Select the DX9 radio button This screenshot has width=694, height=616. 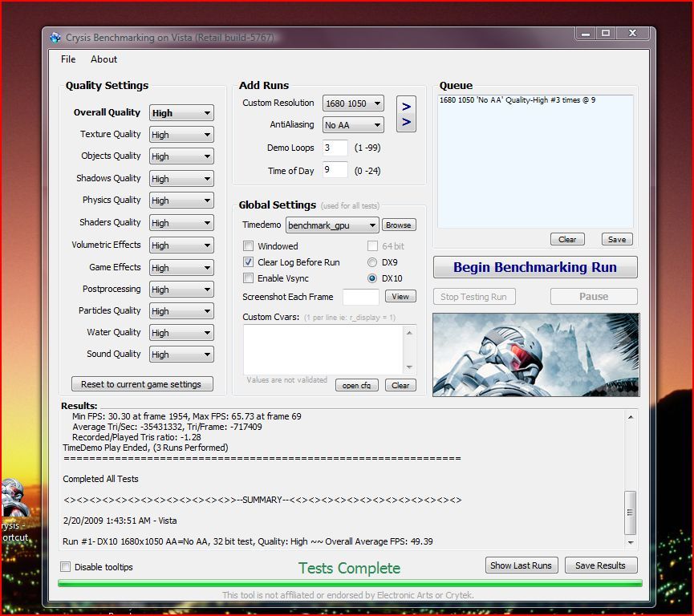372,262
